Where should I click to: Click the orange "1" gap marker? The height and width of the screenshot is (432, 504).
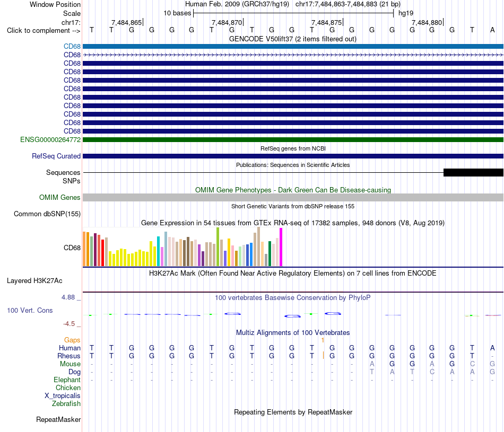(x=323, y=340)
